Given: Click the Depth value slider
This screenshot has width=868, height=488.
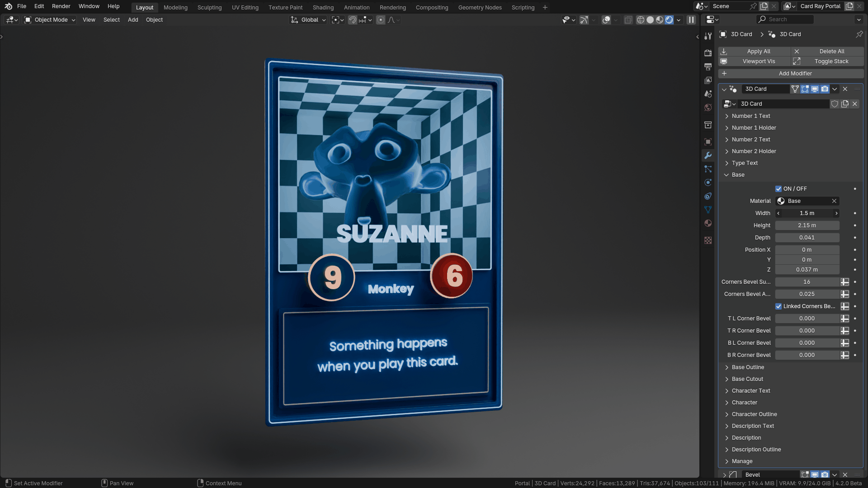Looking at the screenshot, I should click(807, 238).
